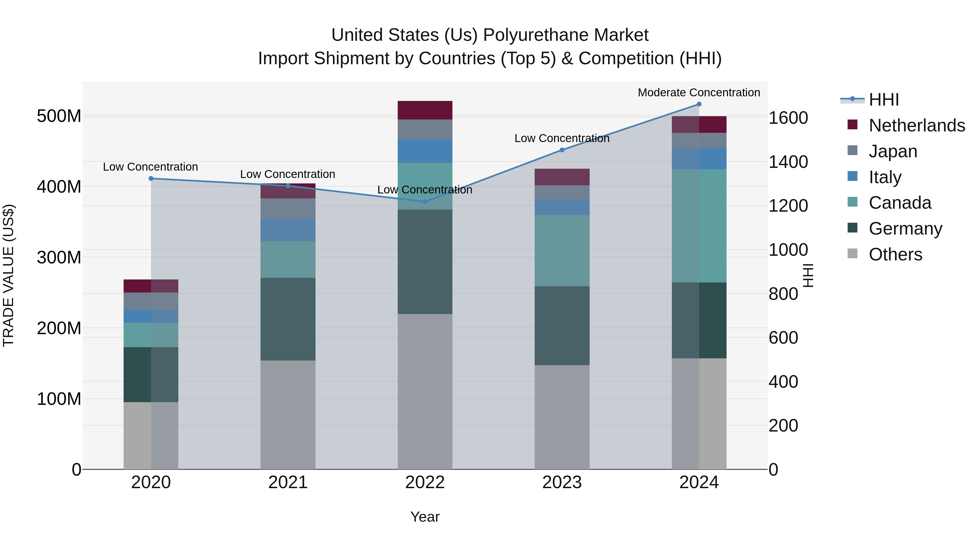Screen dimensions: 980x551
Task: Click the 100M y-axis tick label
Action: 59,399
